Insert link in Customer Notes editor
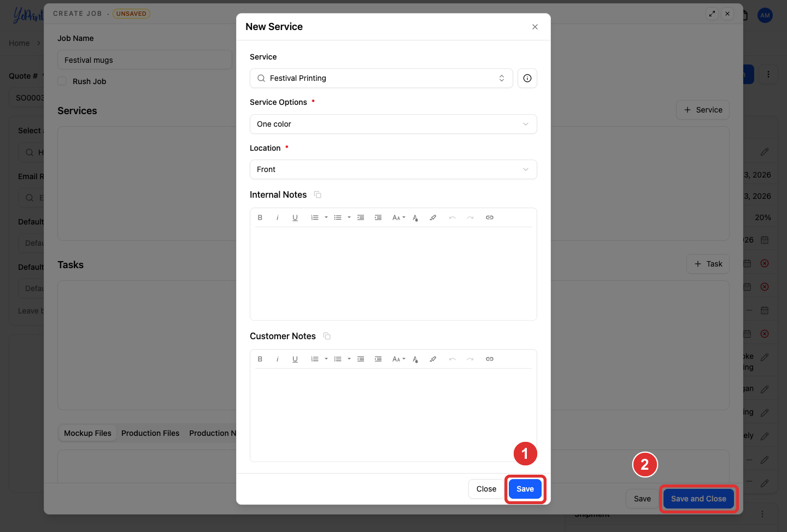Screen dimensions: 787x532 490,359
